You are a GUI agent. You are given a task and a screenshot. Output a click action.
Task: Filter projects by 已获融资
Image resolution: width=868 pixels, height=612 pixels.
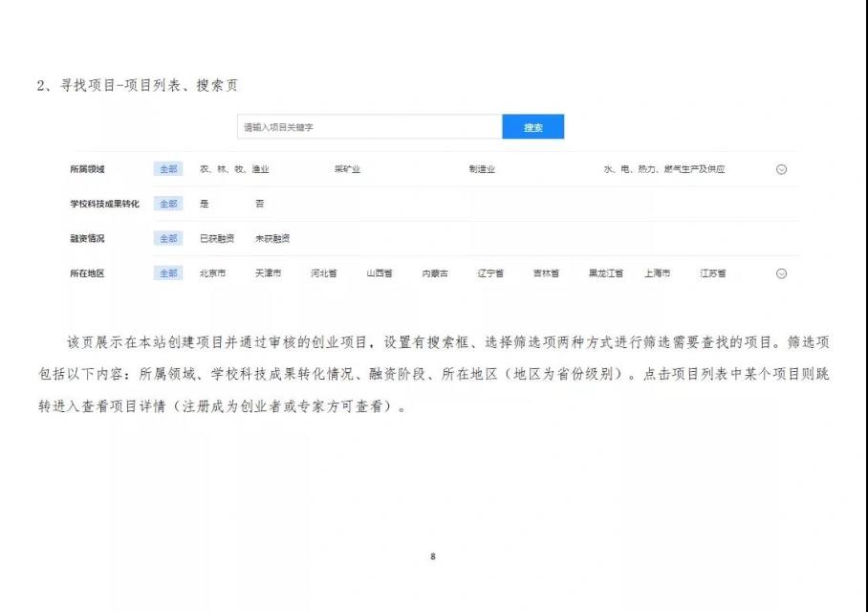pos(216,238)
